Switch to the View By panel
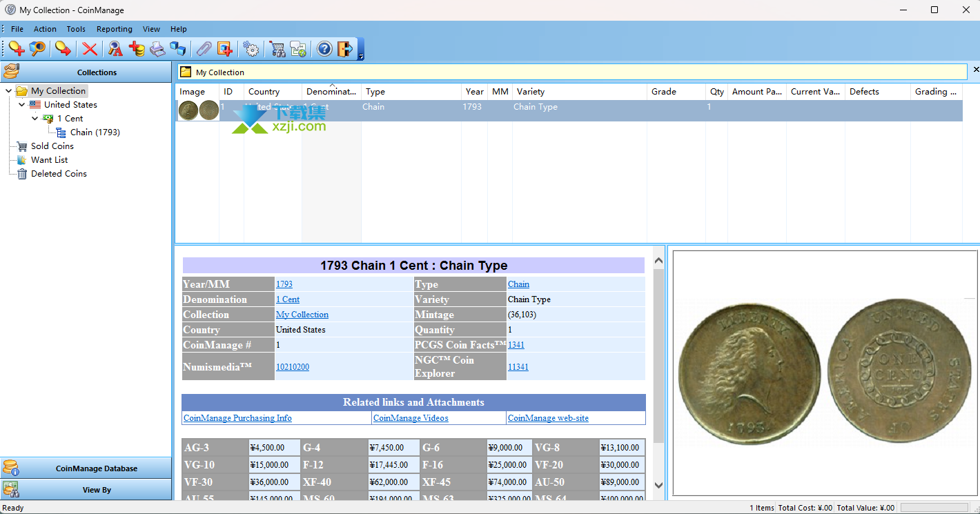Screen dimensions: 980x514 [86, 489]
